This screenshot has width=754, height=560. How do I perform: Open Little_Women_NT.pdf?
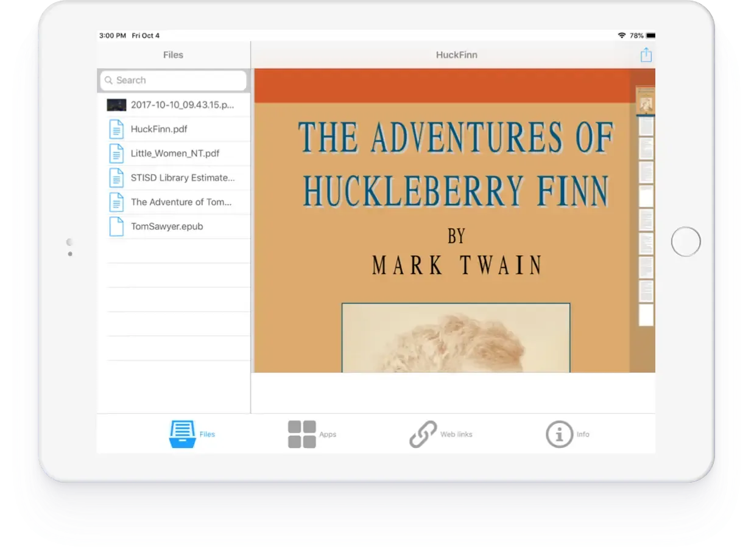174,153
